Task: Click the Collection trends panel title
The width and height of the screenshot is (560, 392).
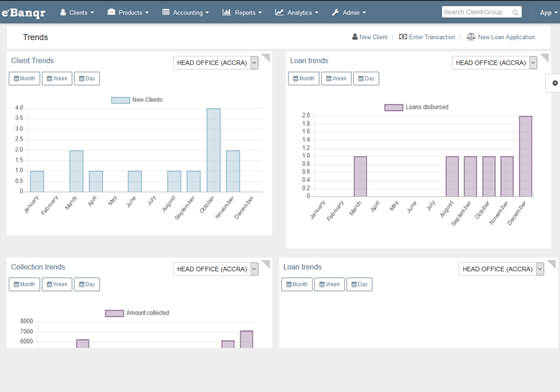Action: [38, 267]
